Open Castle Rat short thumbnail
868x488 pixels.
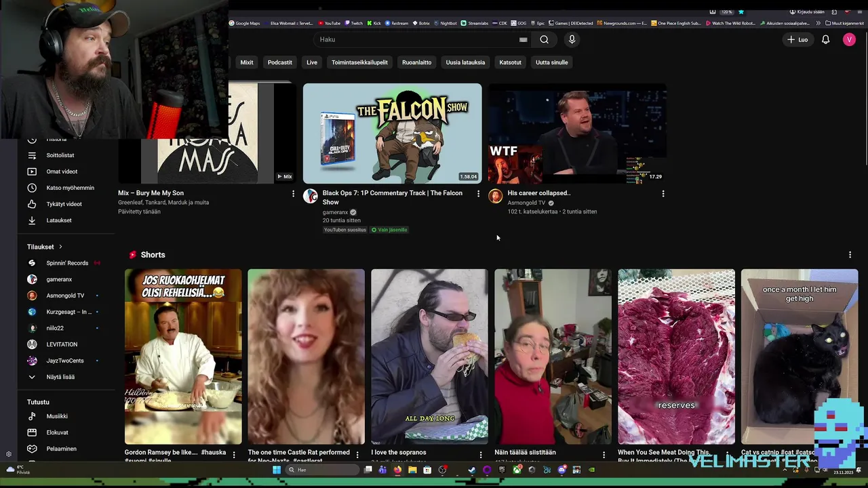pyautogui.click(x=306, y=357)
